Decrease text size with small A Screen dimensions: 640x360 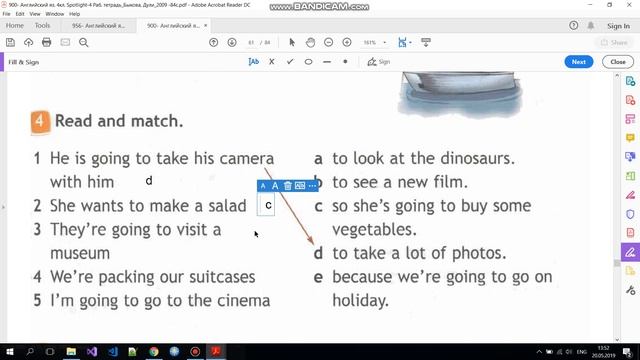263,186
